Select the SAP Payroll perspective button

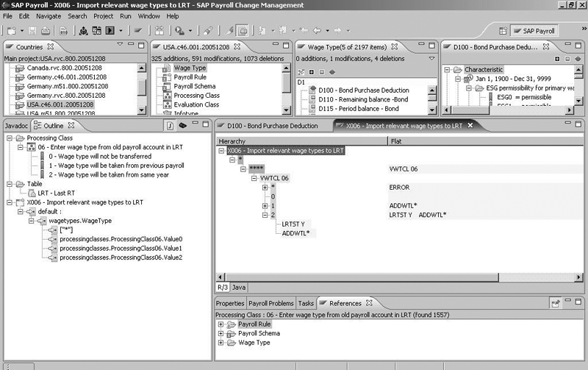(x=534, y=32)
